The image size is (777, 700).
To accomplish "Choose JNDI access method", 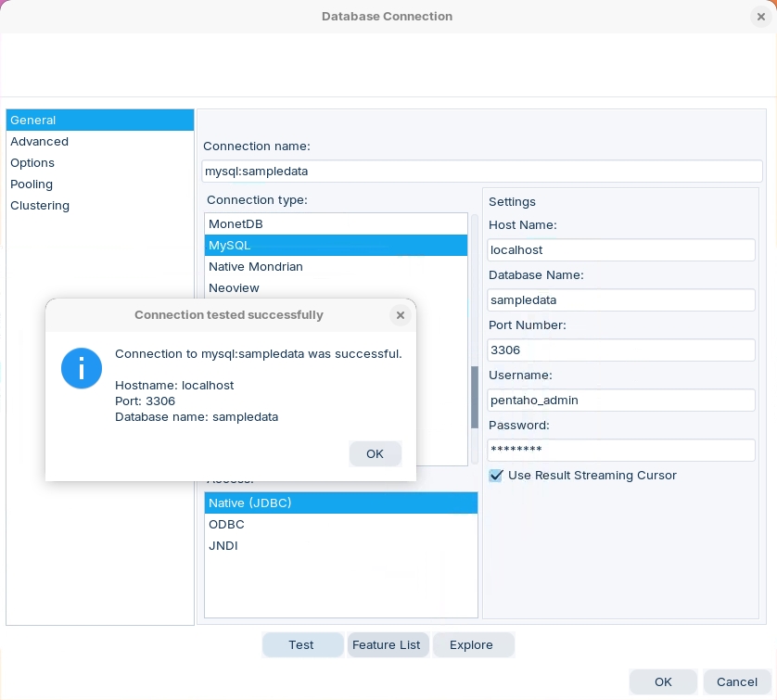I will 223,546.
